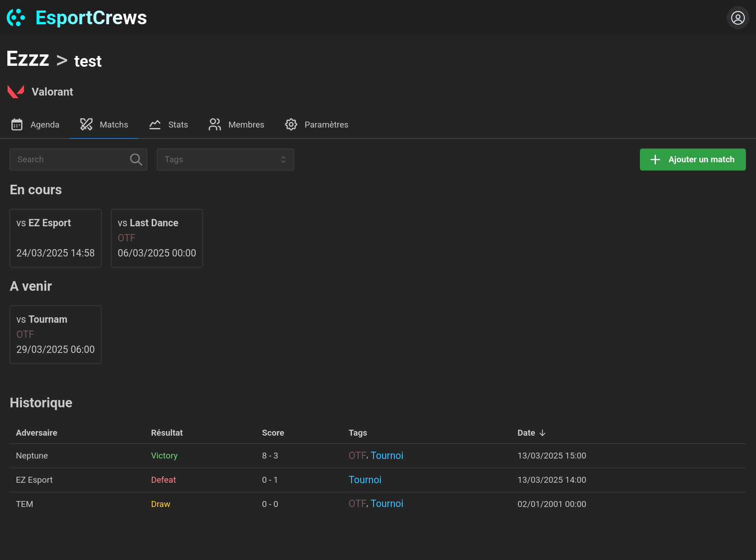756x560 pixels.
Task: Switch to the Agenda tab
Action: pyautogui.click(x=44, y=124)
